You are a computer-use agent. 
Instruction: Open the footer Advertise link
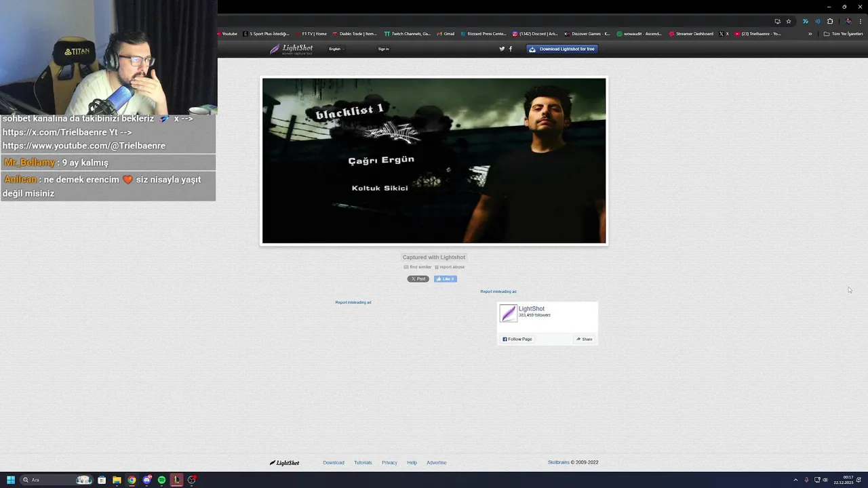[x=437, y=463]
